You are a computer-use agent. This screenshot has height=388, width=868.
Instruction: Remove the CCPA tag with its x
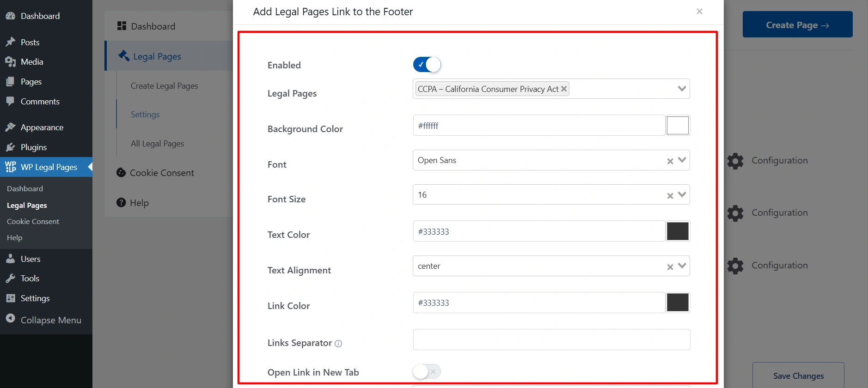pyautogui.click(x=564, y=89)
